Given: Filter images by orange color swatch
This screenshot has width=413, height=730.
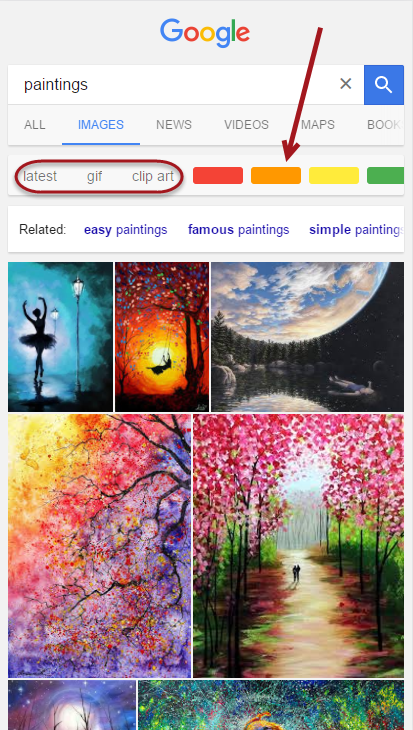Looking at the screenshot, I should pyautogui.click(x=276, y=176).
